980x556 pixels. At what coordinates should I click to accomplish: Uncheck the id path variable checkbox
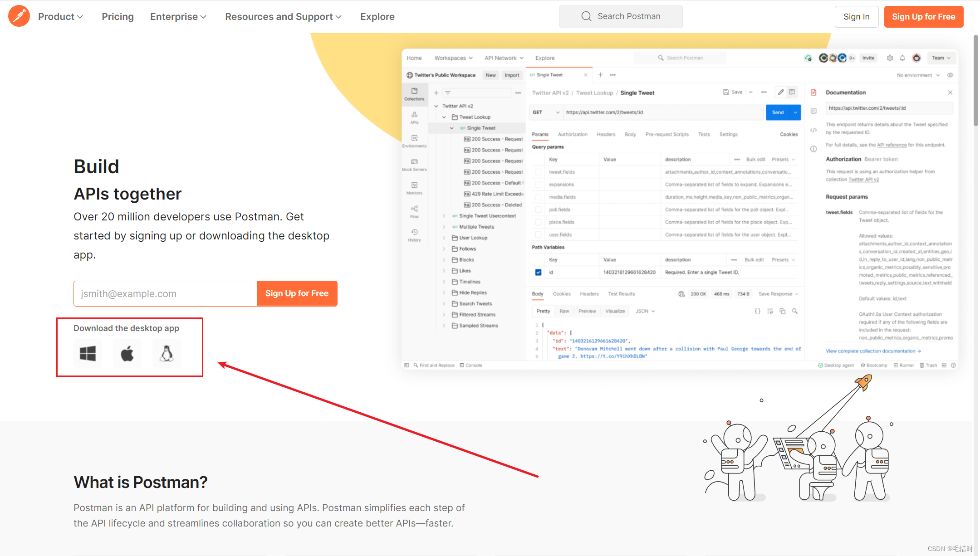click(538, 272)
